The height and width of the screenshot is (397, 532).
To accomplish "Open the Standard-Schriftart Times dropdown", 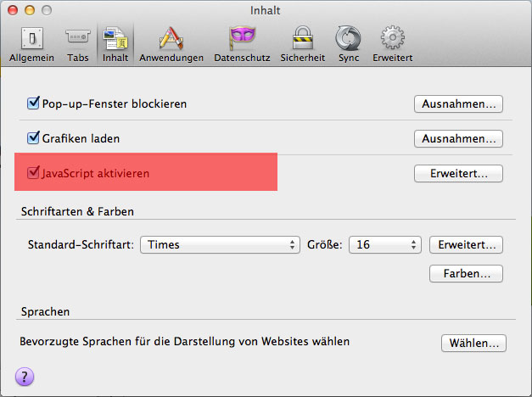I will (220, 244).
